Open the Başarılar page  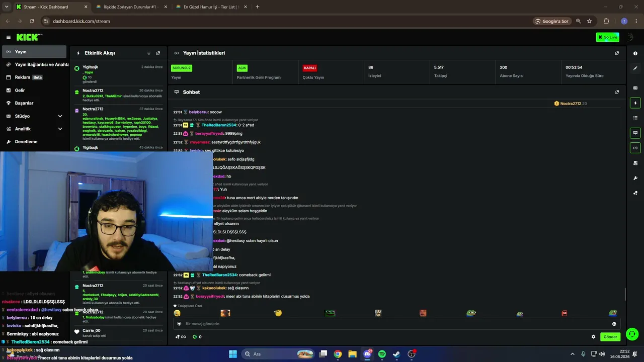pos(34,103)
